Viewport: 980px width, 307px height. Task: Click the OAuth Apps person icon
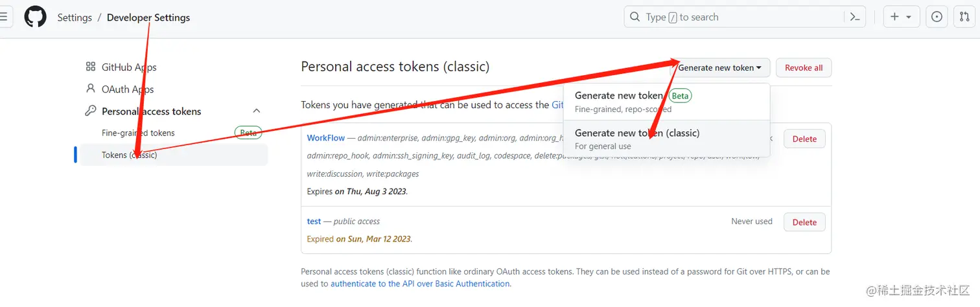(91, 89)
